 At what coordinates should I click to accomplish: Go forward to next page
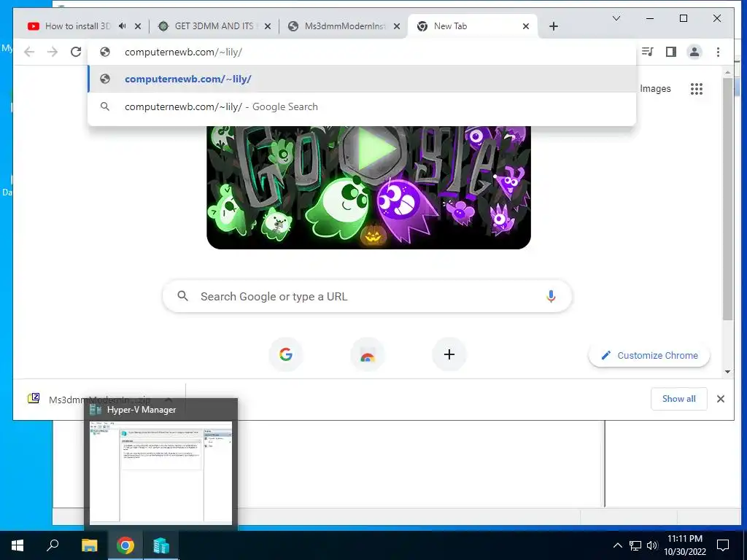coord(53,52)
